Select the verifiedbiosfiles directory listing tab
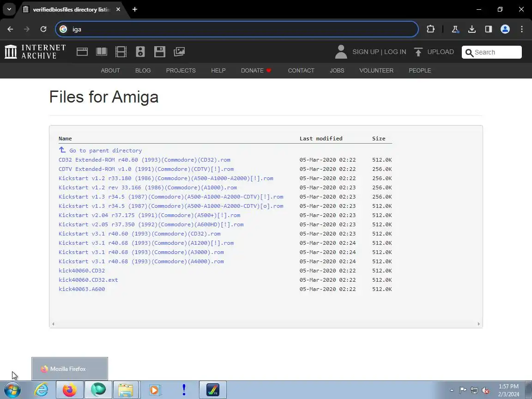 (72, 10)
